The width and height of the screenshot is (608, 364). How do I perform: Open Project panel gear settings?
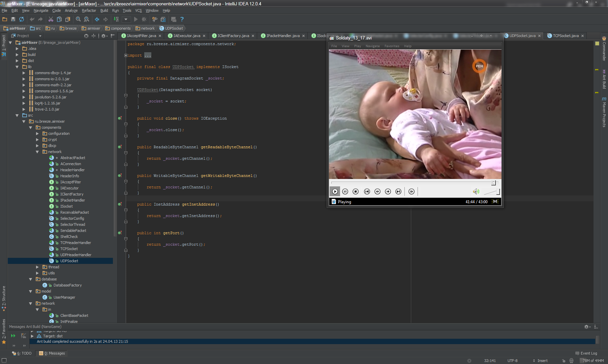point(104,36)
